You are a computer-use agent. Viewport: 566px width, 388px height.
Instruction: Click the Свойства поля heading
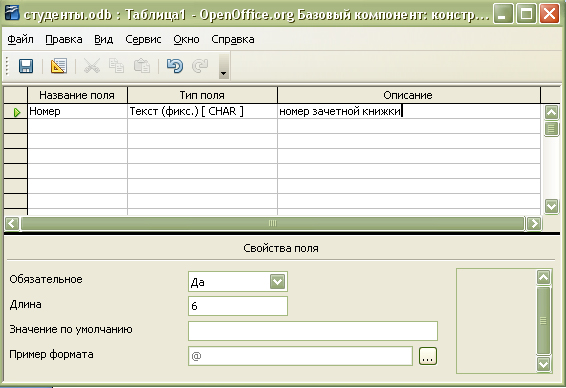(x=281, y=248)
